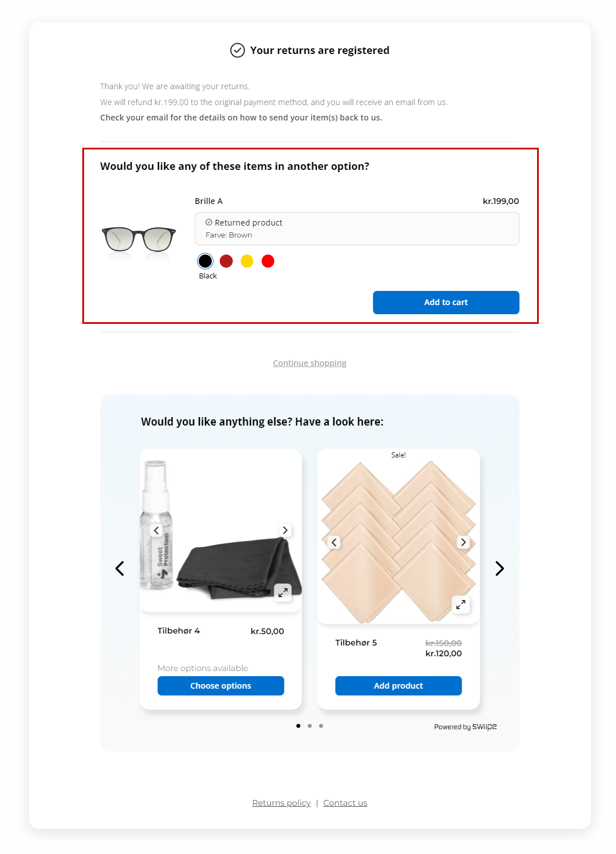Expand Tilbehør 5 image to fullscreen

click(x=460, y=605)
